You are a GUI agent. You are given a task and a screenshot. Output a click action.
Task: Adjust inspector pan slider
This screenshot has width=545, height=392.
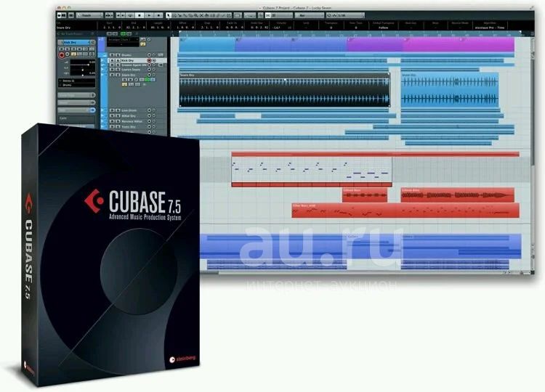pyautogui.click(x=82, y=70)
